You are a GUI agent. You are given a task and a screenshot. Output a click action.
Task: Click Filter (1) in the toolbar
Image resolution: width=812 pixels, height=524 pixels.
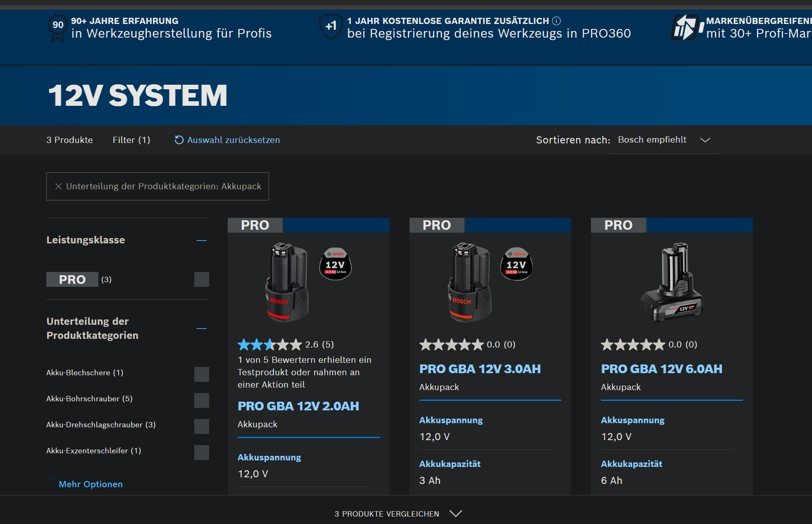(x=131, y=140)
